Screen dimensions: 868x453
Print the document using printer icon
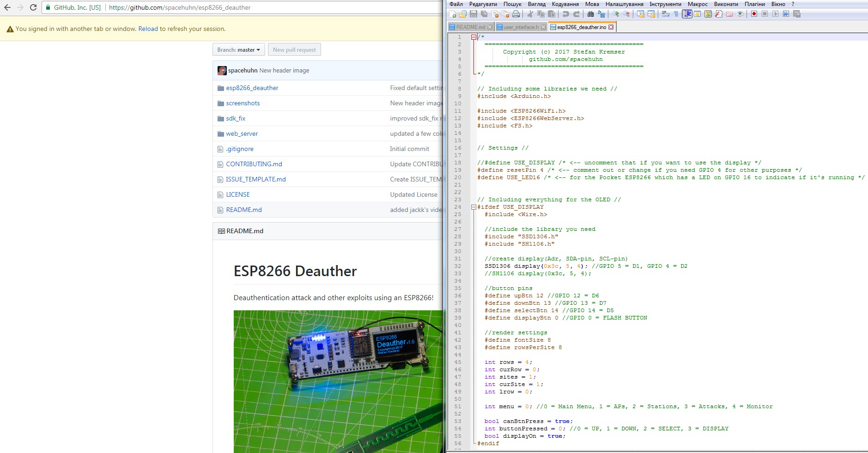tap(516, 14)
